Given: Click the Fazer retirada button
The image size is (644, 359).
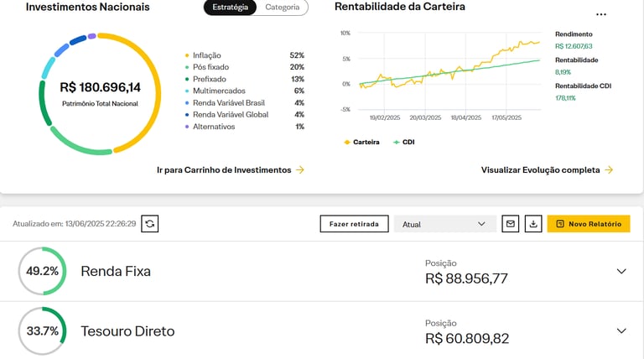Looking at the screenshot, I should pos(354,224).
